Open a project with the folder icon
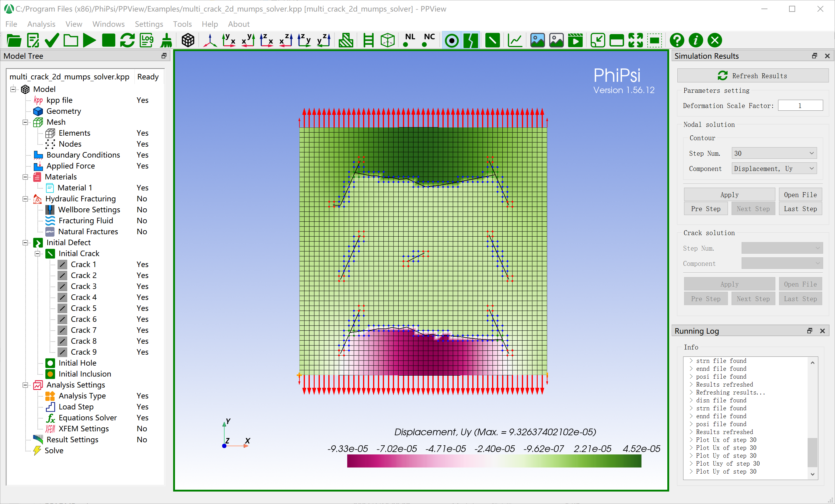Image resolution: width=835 pixels, height=504 pixels. 14,40
